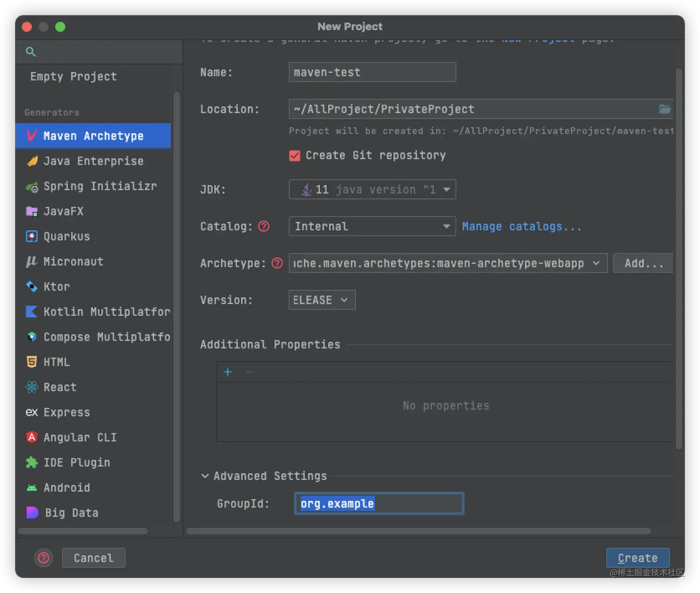Viewport: 700px width, 593px height.
Task: Click the Create button
Action: click(x=637, y=558)
